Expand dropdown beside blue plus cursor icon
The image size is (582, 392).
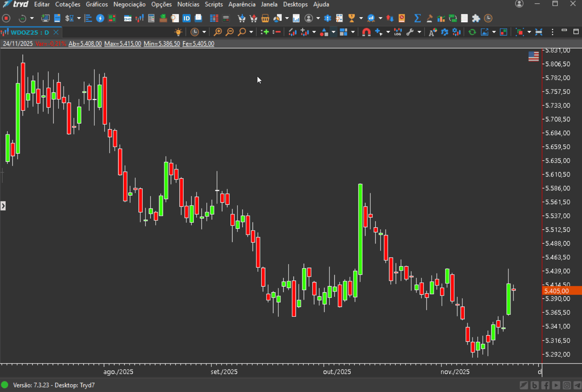point(388,32)
